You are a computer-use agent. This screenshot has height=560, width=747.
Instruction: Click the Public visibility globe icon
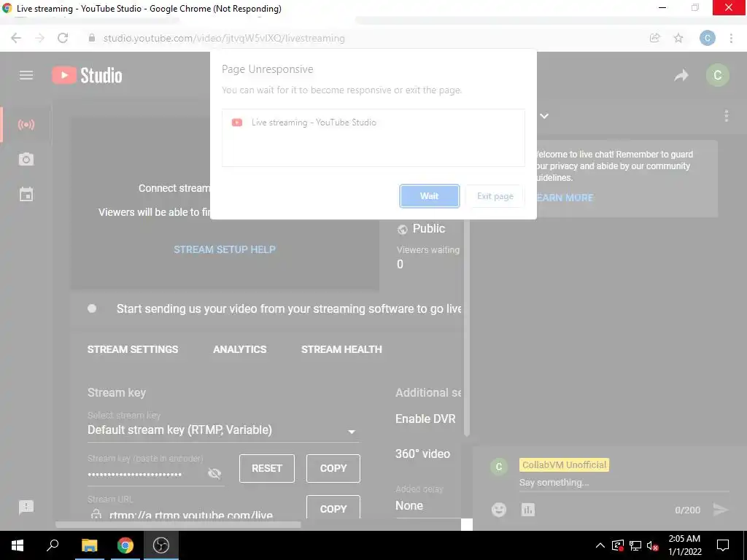pyautogui.click(x=403, y=230)
